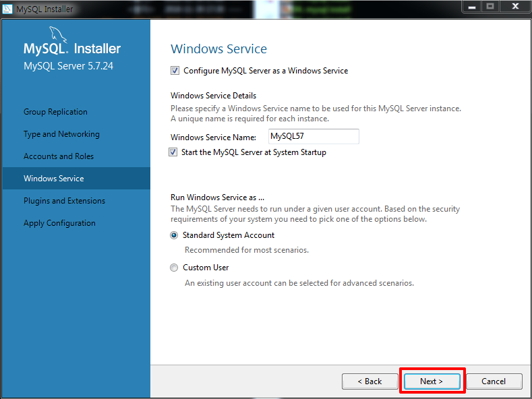Click the Back button

point(370,381)
